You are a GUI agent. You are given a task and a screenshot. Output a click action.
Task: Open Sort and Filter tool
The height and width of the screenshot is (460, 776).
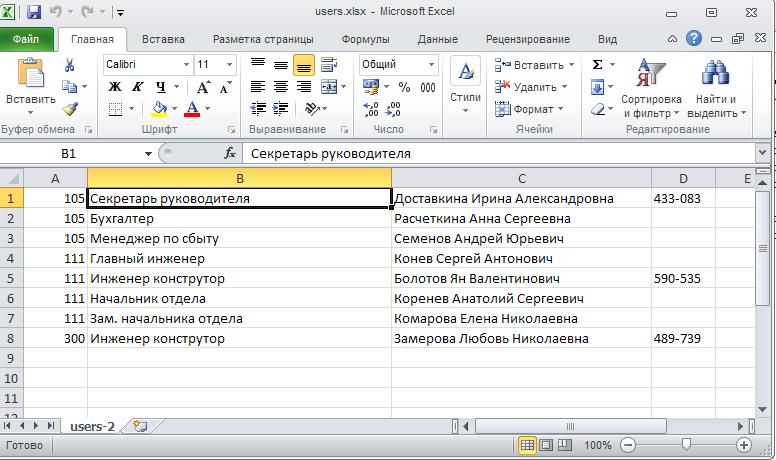650,89
